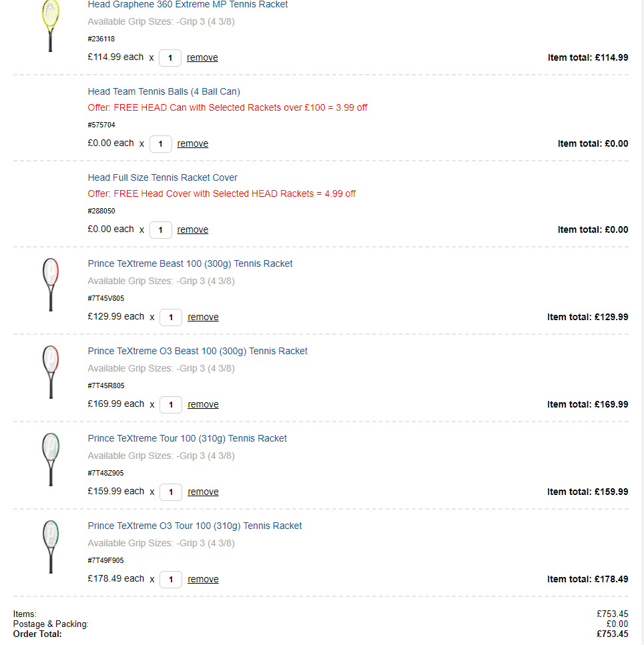Open the Prince TeXtreme O3 Beast 100 page

click(197, 351)
